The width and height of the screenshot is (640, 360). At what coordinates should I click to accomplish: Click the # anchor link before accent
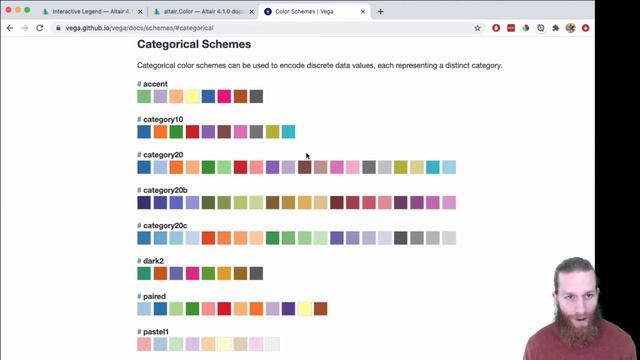click(x=139, y=84)
